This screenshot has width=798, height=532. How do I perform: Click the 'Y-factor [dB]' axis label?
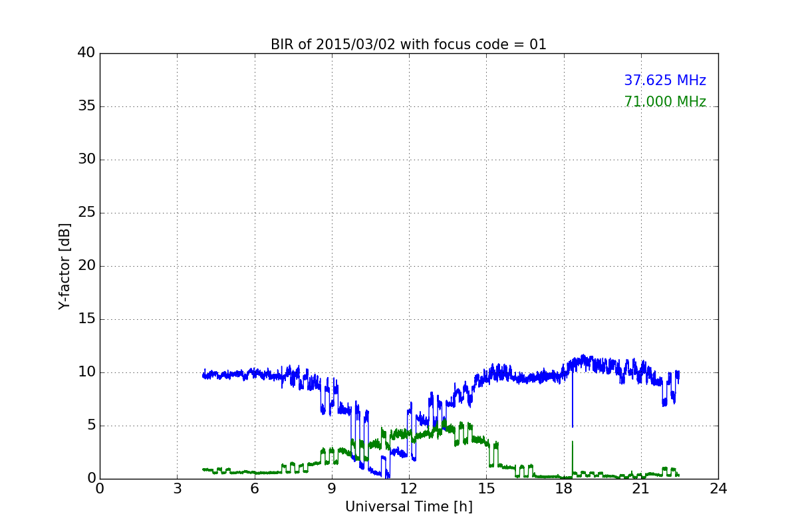pyautogui.click(x=65, y=266)
